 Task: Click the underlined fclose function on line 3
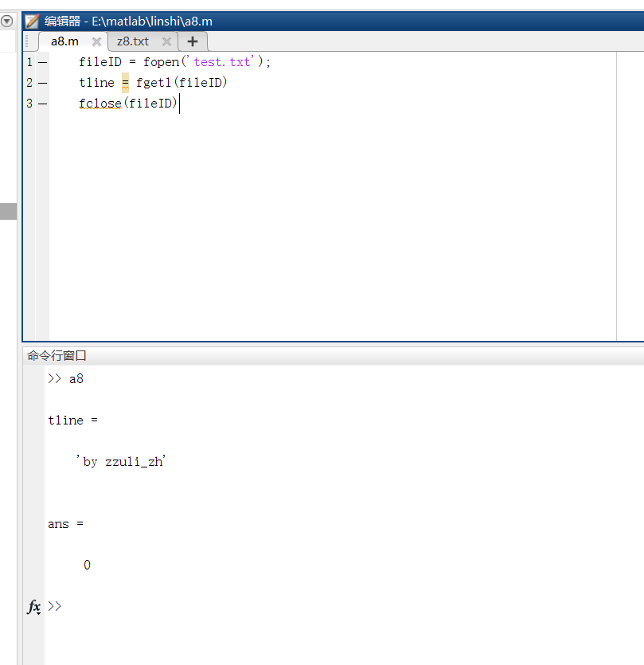tap(100, 104)
